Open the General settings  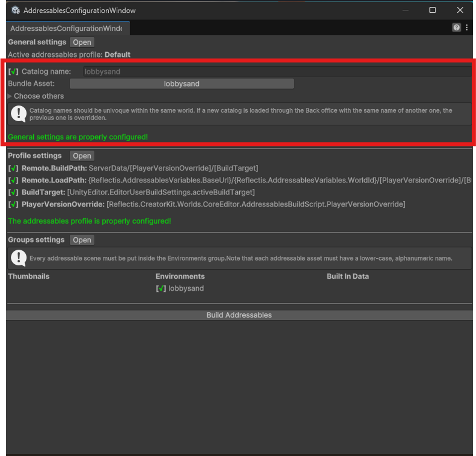(x=82, y=43)
